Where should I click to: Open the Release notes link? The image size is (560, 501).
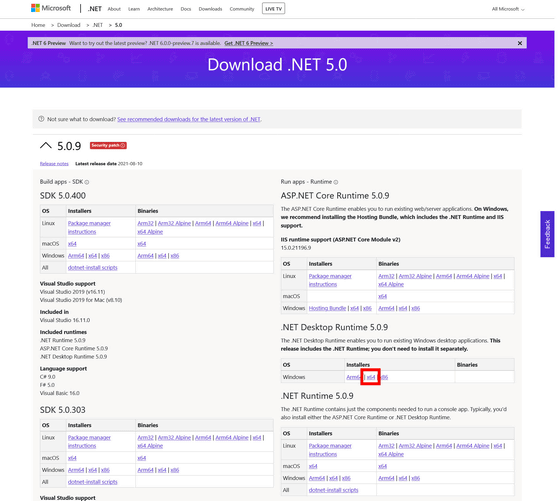point(54,164)
